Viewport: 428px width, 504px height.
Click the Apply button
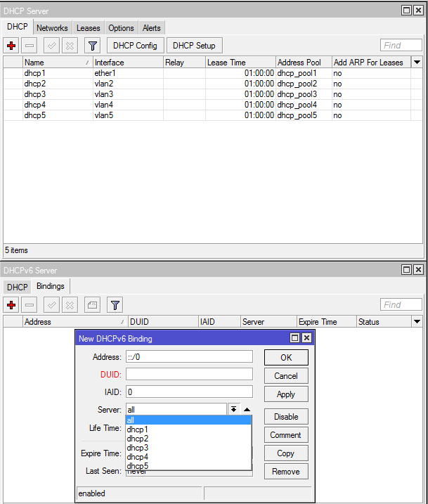click(286, 394)
